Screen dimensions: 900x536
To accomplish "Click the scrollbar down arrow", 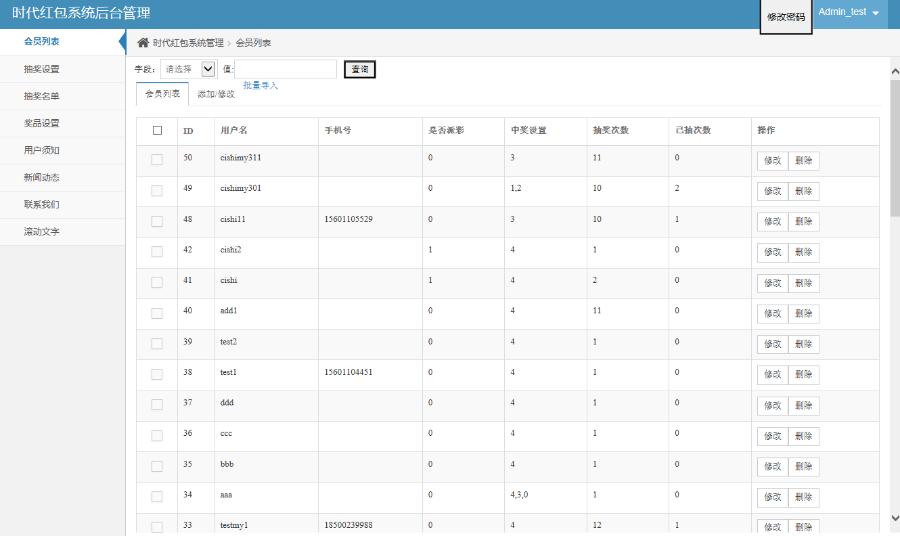I will 894,517.
